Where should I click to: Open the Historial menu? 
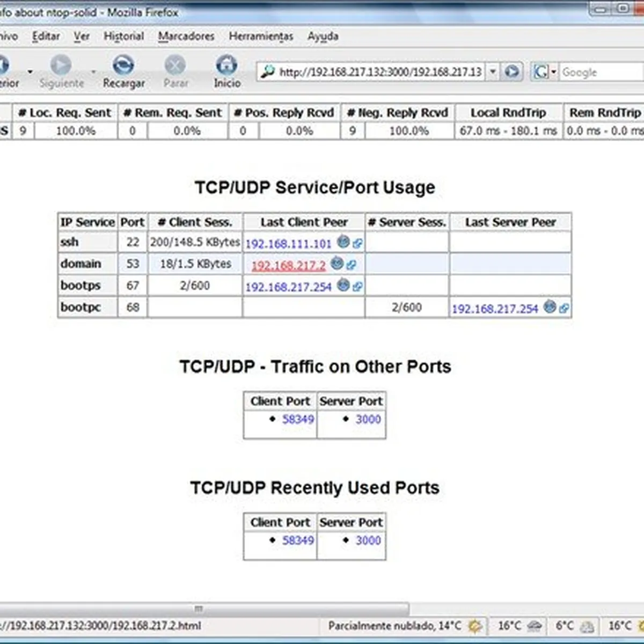(123, 36)
